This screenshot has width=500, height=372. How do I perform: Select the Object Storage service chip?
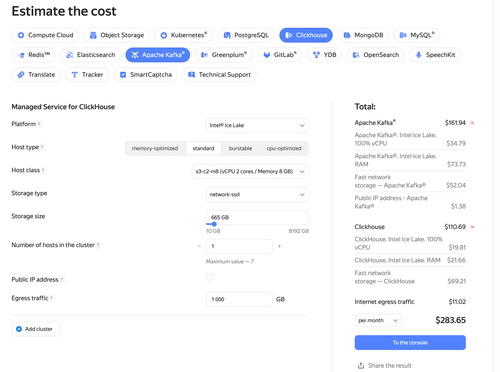coord(117,35)
